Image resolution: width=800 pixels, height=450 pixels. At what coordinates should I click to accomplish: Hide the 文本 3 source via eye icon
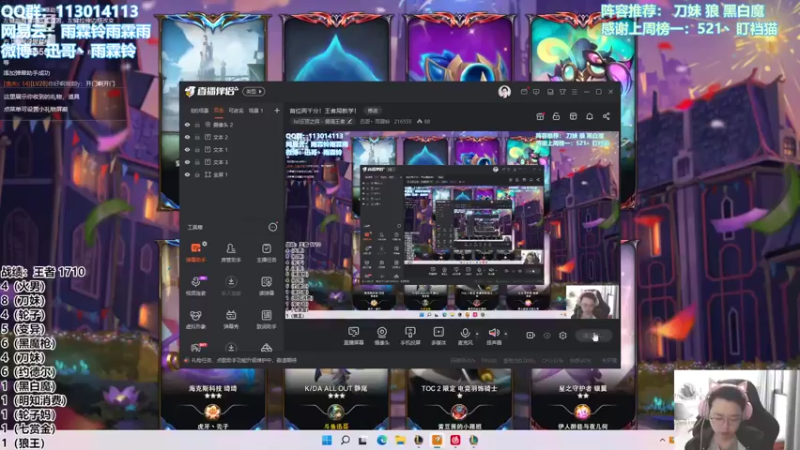pyautogui.click(x=187, y=162)
